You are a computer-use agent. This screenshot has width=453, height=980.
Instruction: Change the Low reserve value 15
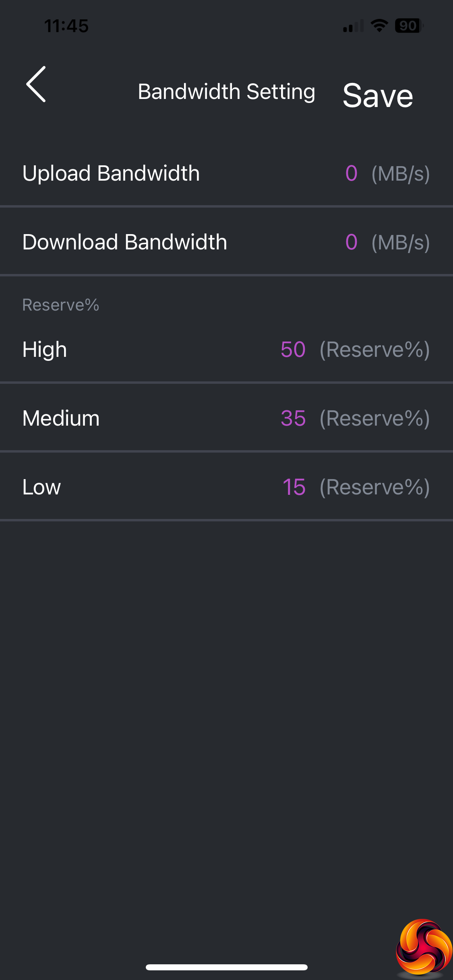[294, 487]
